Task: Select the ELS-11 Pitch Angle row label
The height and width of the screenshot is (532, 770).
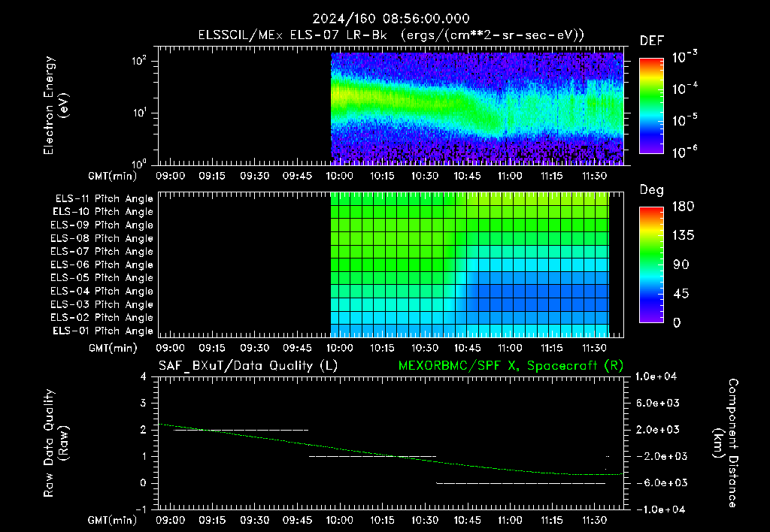Action: coord(104,199)
